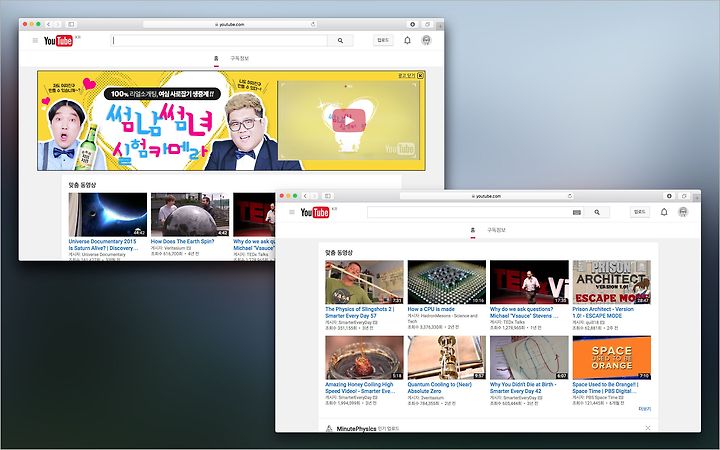720x450 pixels.
Task: Open account avatar in back window
Action: click(426, 40)
